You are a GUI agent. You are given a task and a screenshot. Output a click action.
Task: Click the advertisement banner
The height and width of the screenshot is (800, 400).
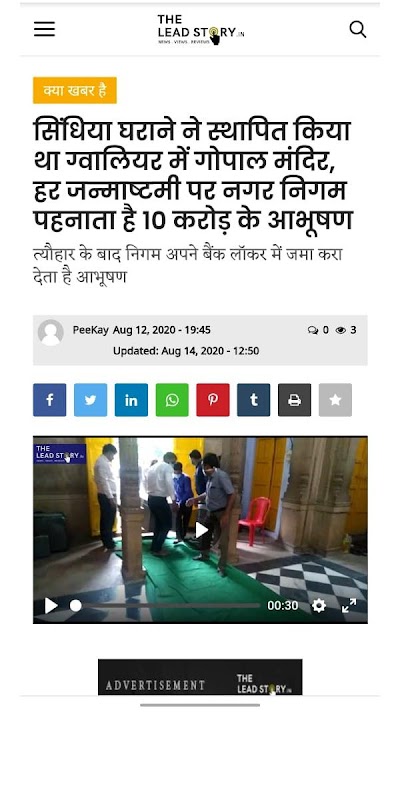click(x=200, y=677)
